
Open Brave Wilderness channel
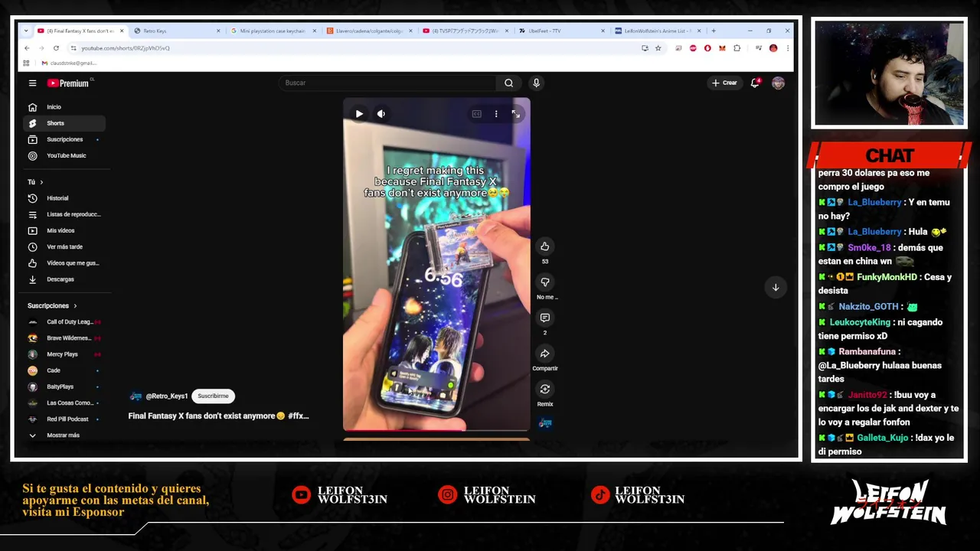[64, 338]
